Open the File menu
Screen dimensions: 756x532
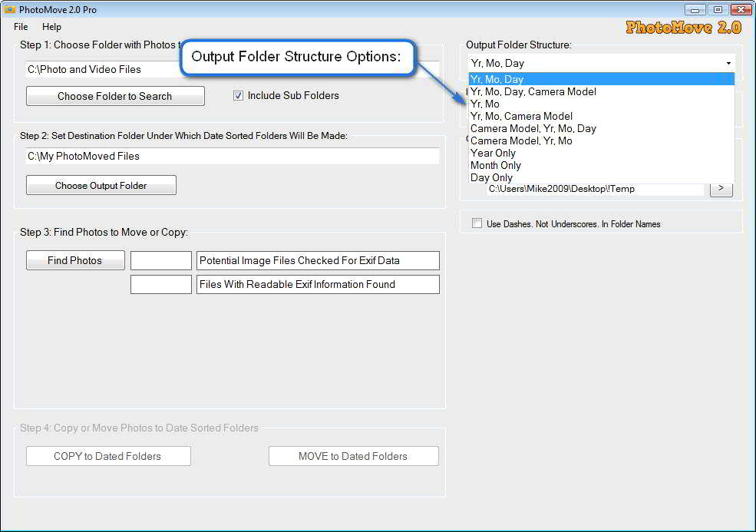21,27
